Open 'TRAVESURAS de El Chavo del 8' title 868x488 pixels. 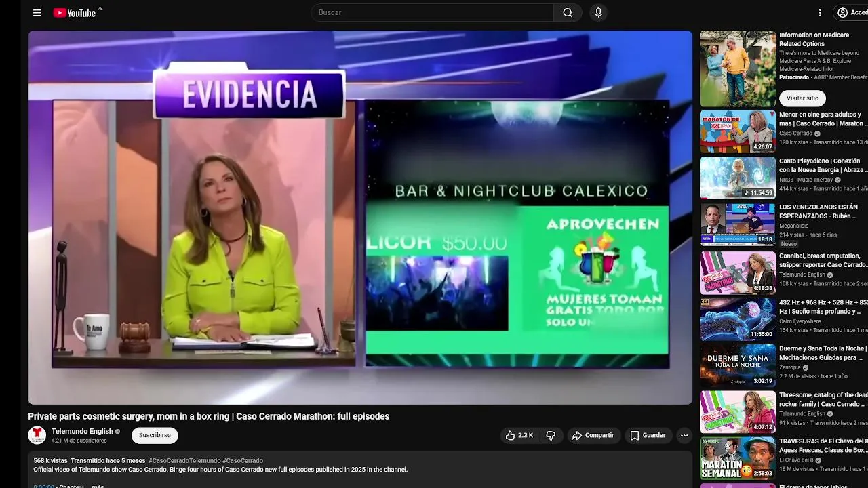pyautogui.click(x=823, y=445)
